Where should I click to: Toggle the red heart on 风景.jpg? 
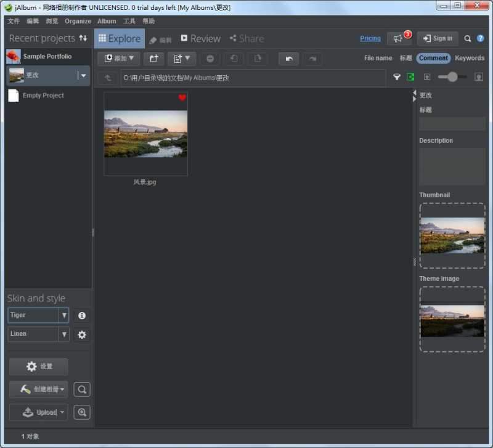click(182, 98)
